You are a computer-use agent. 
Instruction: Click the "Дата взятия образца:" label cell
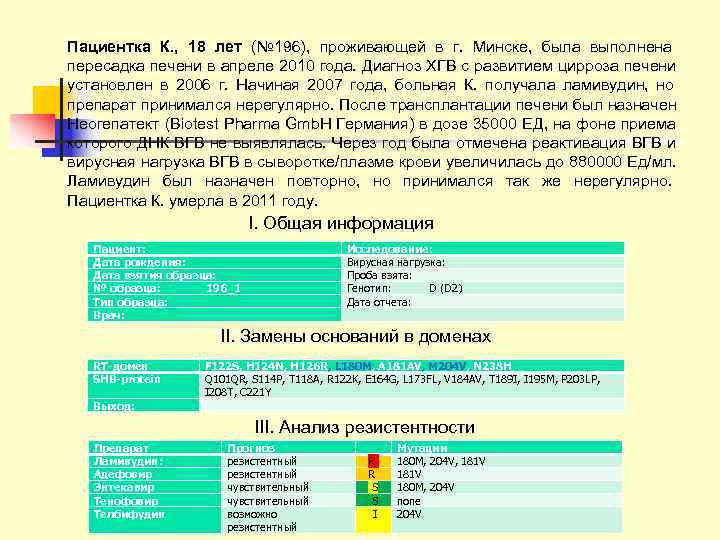214,276
